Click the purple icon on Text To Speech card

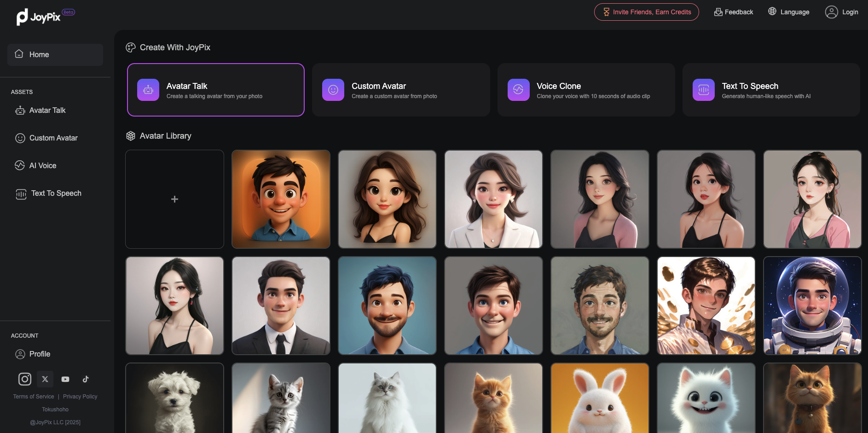704,90
